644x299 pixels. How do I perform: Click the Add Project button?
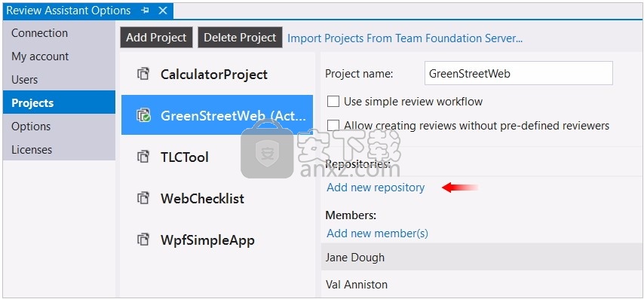point(156,38)
